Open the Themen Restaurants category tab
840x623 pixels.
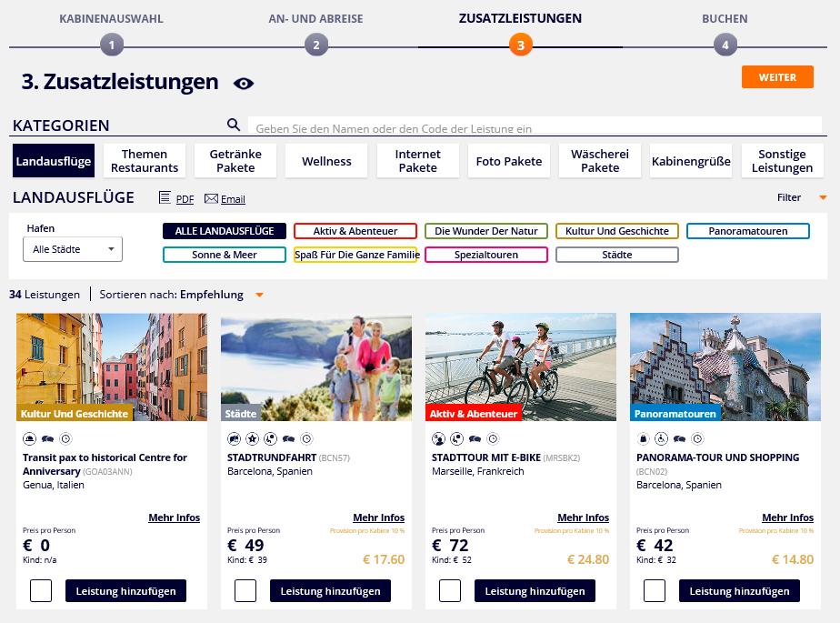(x=145, y=161)
